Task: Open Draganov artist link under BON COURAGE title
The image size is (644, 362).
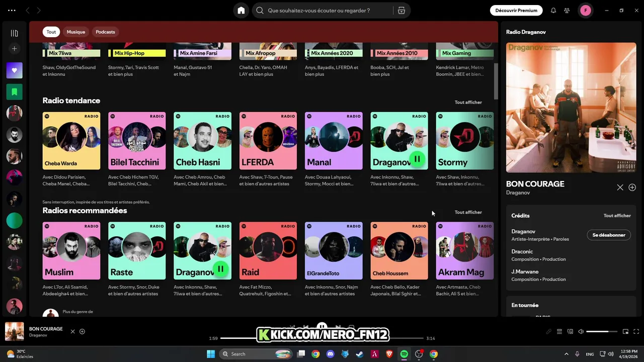Action: point(518,193)
